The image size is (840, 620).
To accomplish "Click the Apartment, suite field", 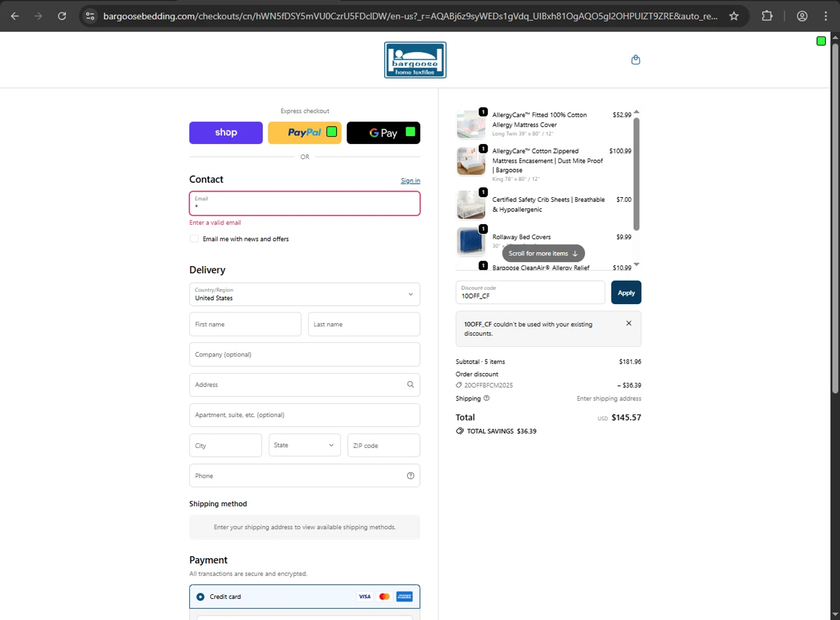I will (x=305, y=415).
